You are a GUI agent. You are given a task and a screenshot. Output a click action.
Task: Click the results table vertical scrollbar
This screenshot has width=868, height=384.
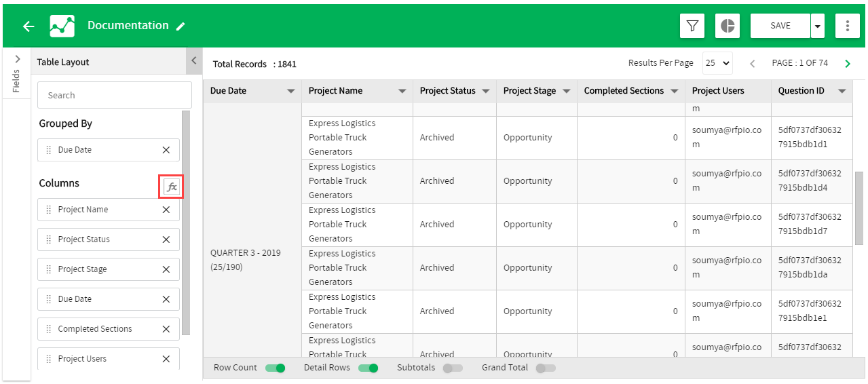point(859,207)
